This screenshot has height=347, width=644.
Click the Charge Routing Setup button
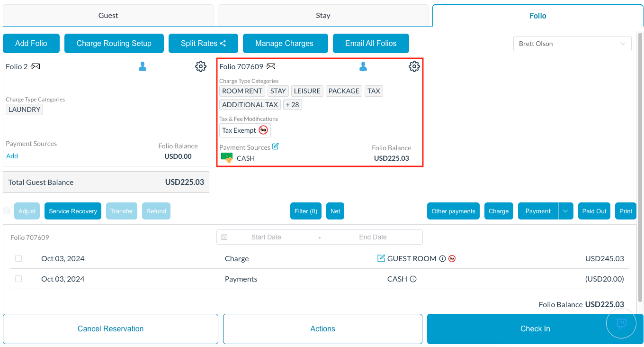114,44
